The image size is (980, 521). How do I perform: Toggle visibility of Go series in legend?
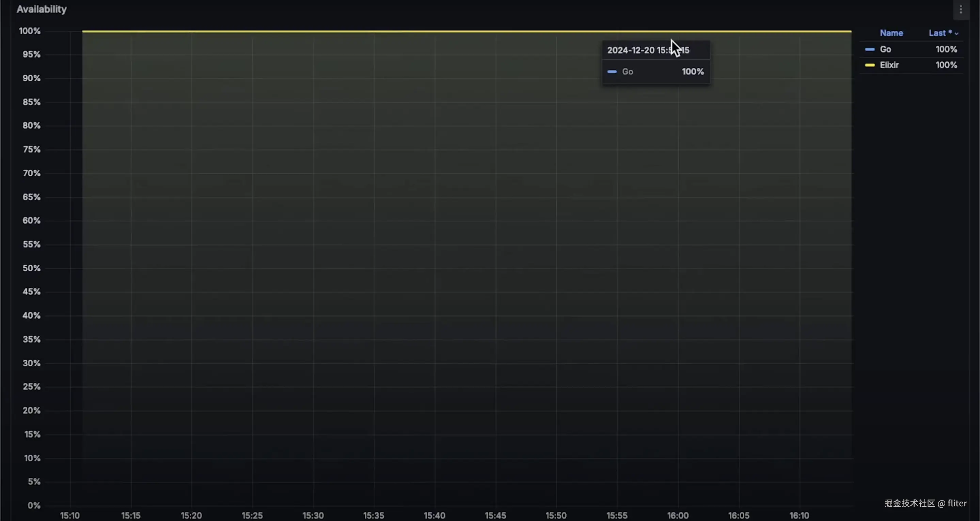(885, 49)
